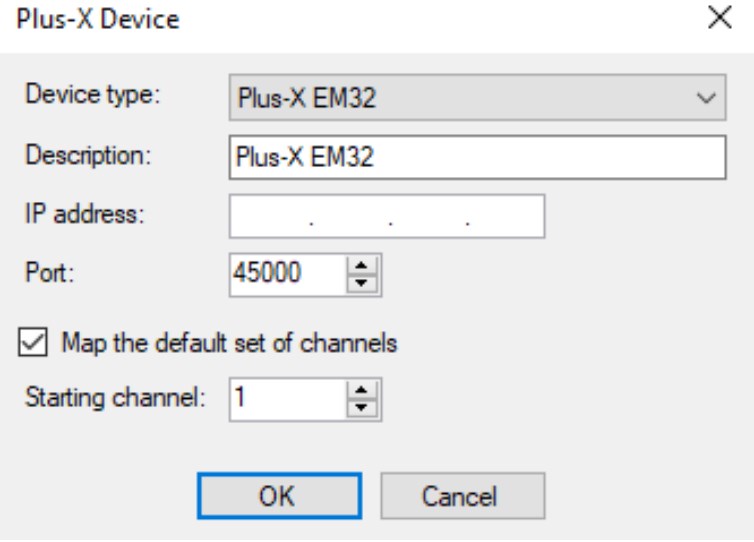
Task: Decrement Starting channel with down arrow
Action: pos(362,408)
